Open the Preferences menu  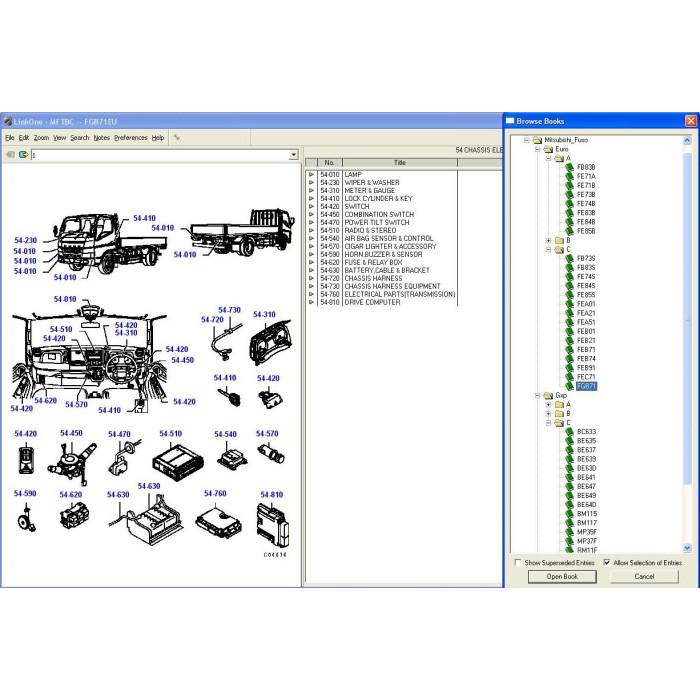click(x=131, y=138)
